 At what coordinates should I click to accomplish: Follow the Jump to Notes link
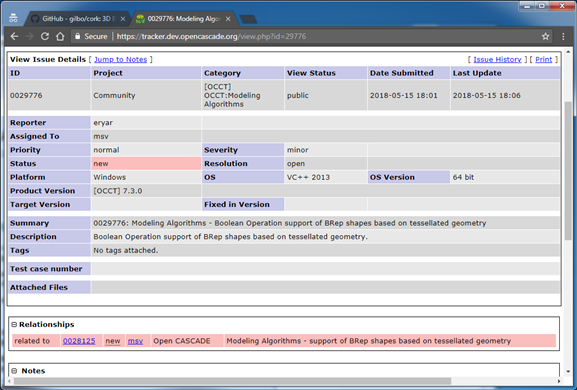(x=120, y=60)
